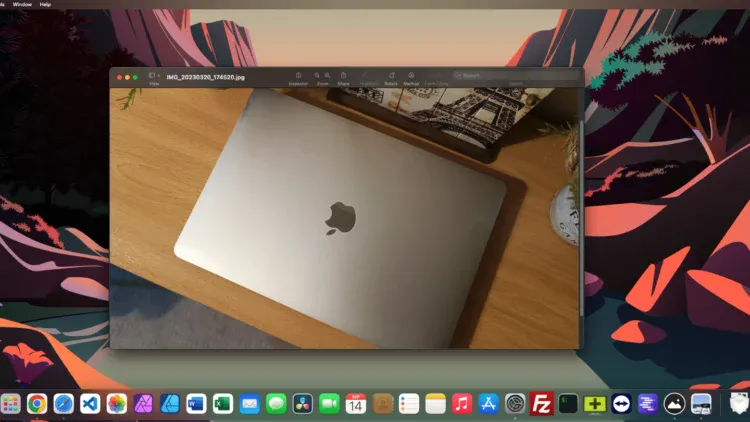Viewport: 750px width, 422px height.
Task: Launch TeamViewer from the Dock
Action: point(621,404)
